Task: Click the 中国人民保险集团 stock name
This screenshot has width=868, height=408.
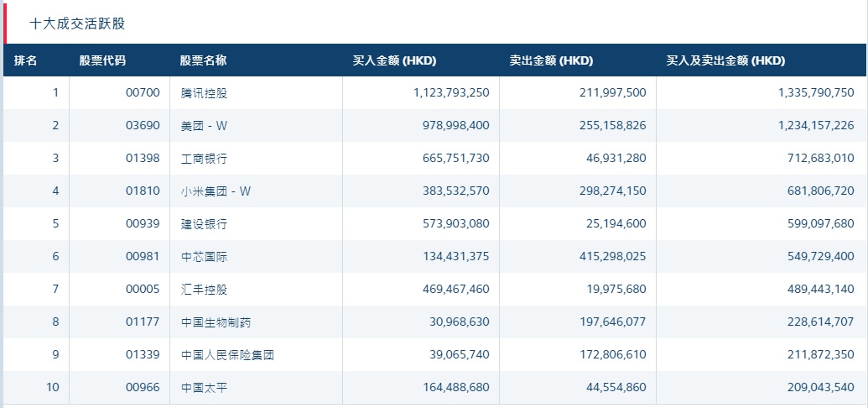Action: tap(227, 355)
